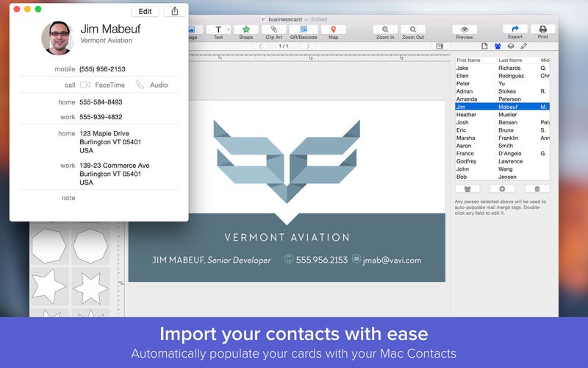This screenshot has height=368, width=588.
Task: Sort by the First Name column header
Action: 476,60
